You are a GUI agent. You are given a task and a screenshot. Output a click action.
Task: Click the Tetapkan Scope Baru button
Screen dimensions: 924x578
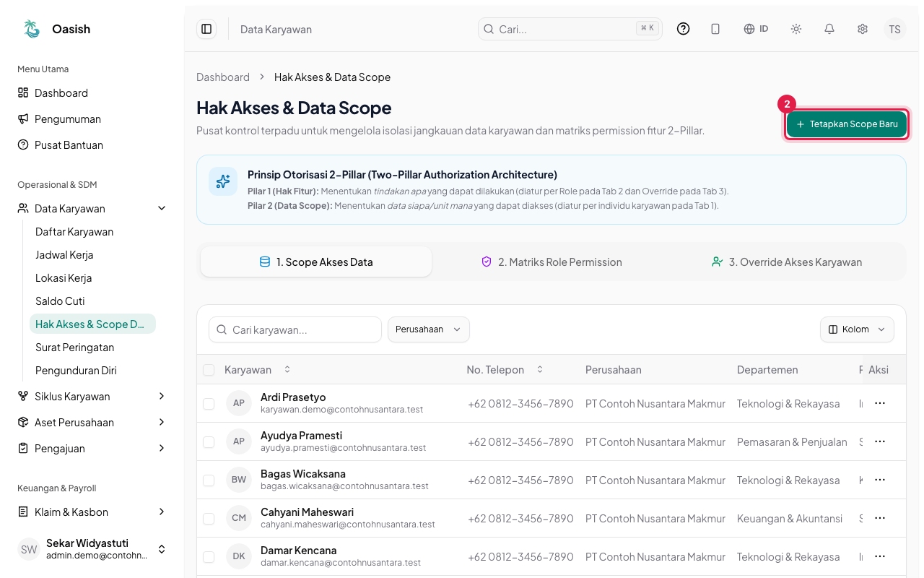click(x=847, y=124)
